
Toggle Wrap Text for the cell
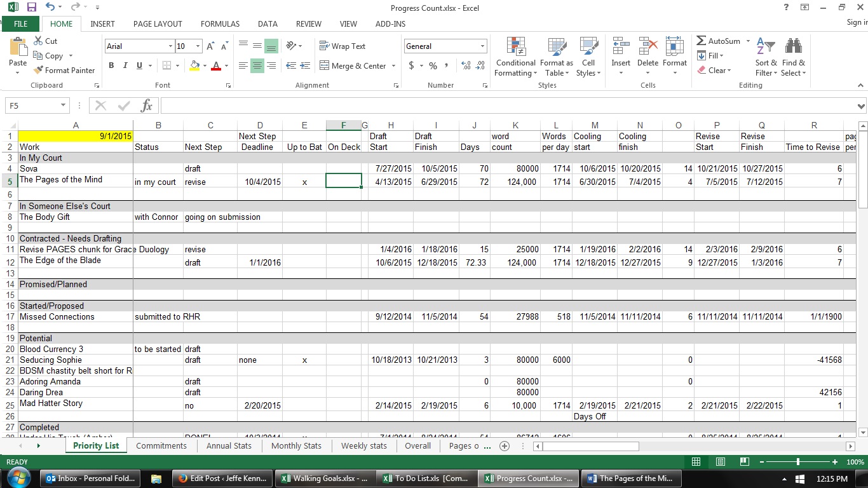[x=342, y=46]
